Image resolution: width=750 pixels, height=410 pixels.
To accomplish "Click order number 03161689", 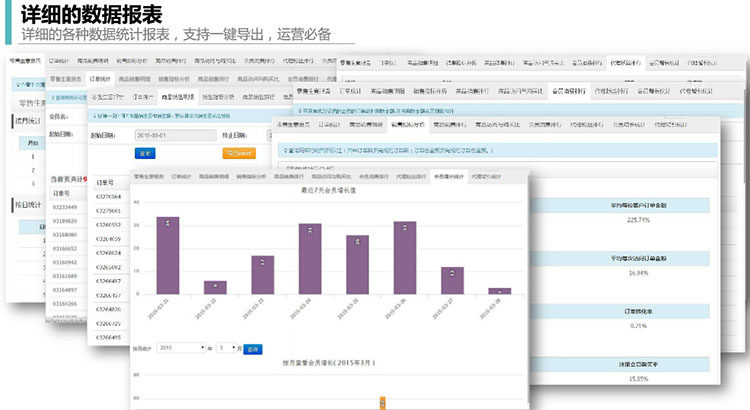I will pos(65,276).
